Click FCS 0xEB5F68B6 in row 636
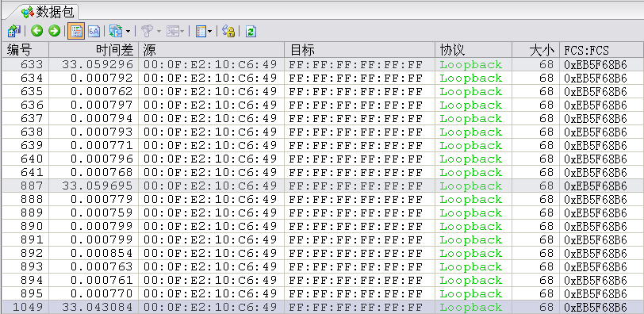 [596, 105]
